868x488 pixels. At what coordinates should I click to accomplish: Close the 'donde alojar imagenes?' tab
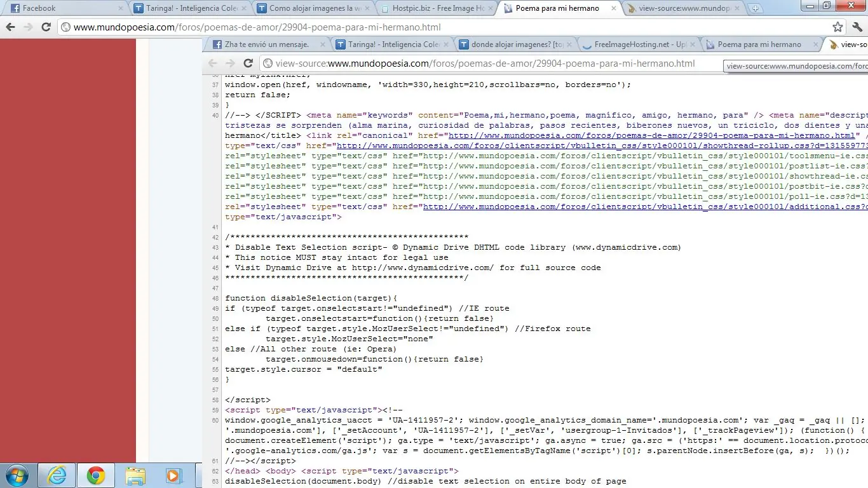pos(569,44)
